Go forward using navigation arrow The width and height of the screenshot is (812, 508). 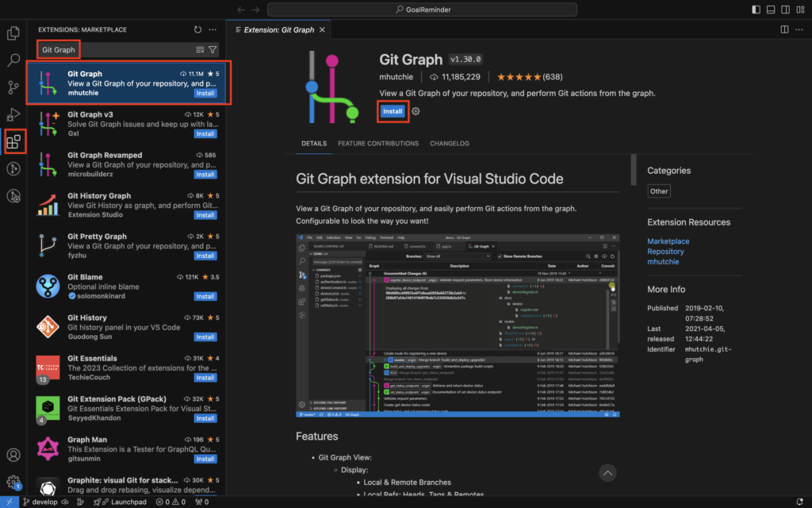256,10
